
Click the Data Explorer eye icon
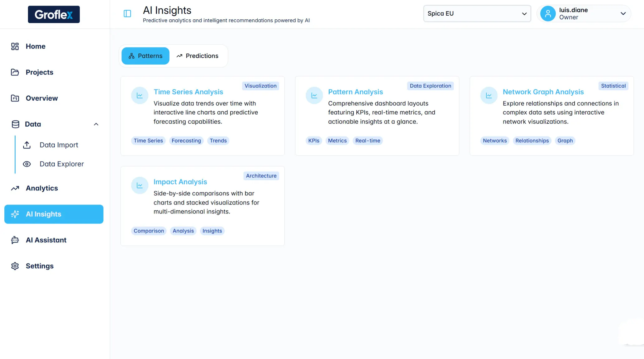click(27, 164)
